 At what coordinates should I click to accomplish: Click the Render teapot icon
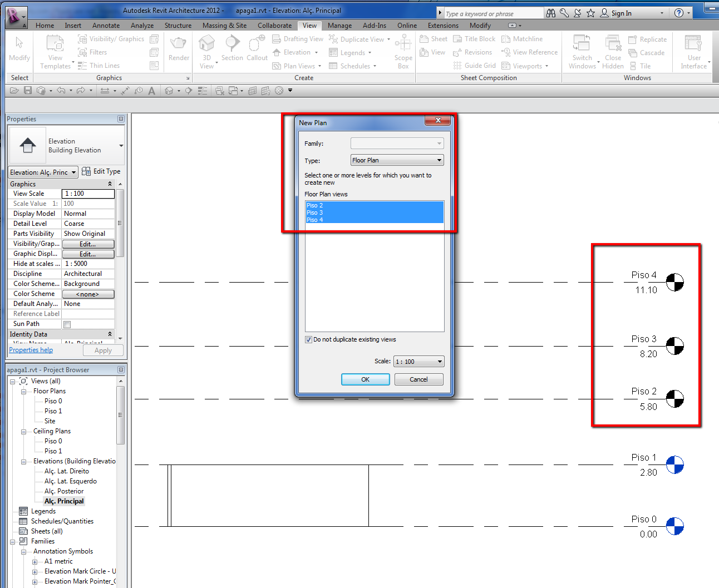click(179, 45)
